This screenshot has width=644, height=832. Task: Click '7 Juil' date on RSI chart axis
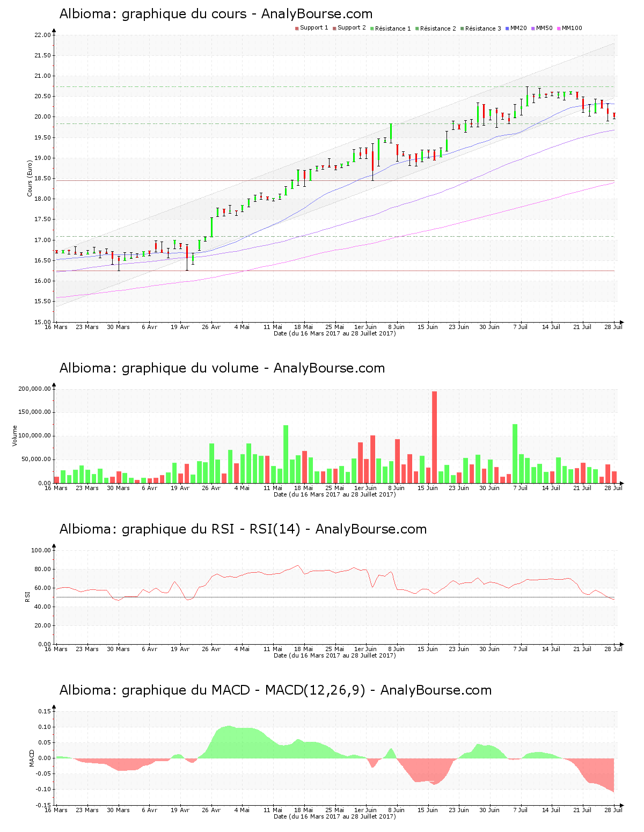[x=521, y=649]
